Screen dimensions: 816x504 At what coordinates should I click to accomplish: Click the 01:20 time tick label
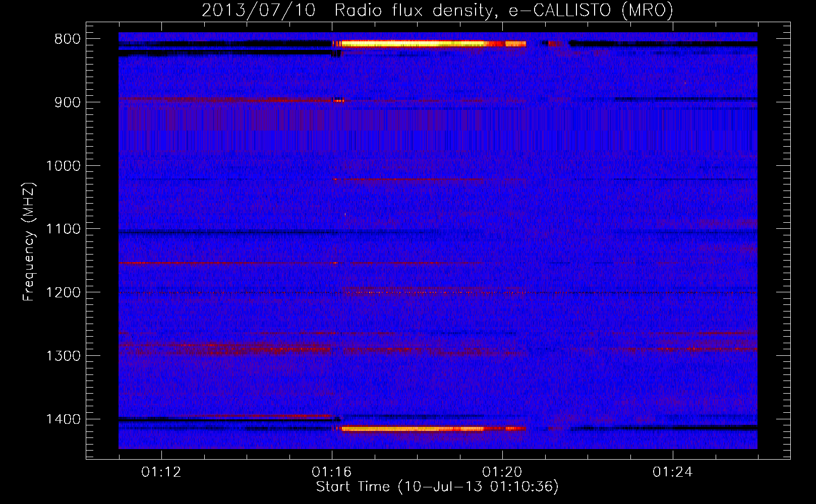[502, 472]
